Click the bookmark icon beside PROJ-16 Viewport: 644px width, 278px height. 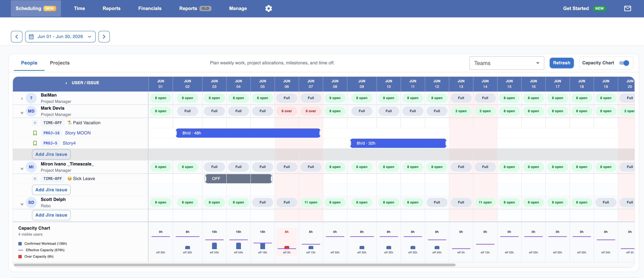[35, 133]
